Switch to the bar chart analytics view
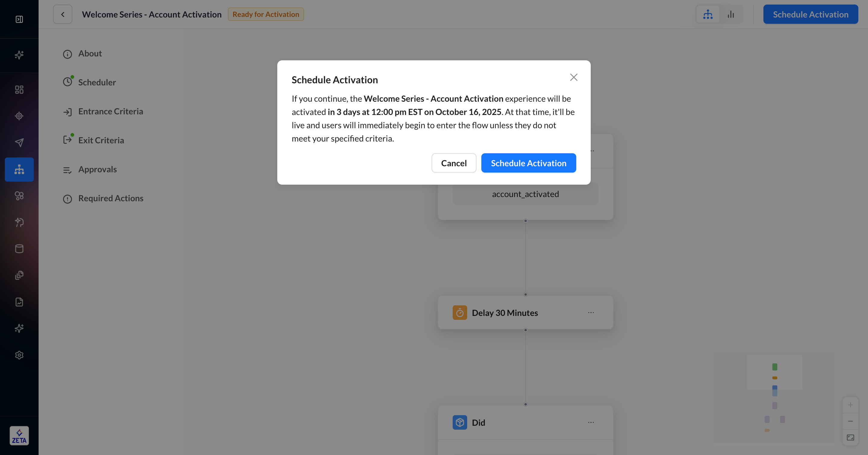 pyautogui.click(x=731, y=14)
